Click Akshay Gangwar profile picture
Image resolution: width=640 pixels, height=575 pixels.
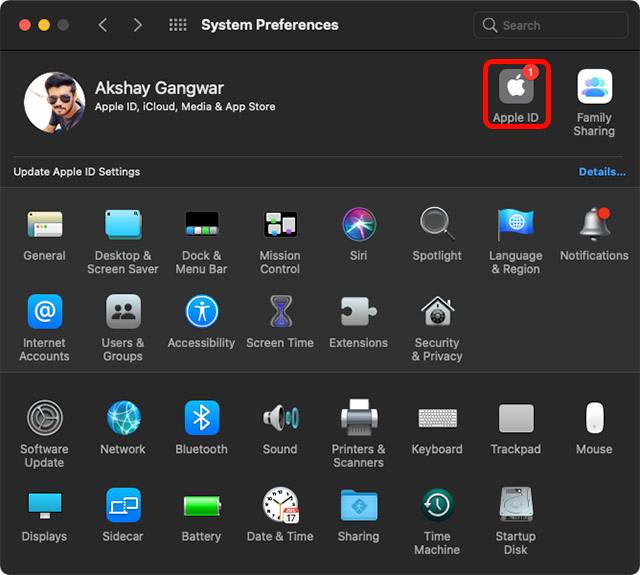click(55, 103)
